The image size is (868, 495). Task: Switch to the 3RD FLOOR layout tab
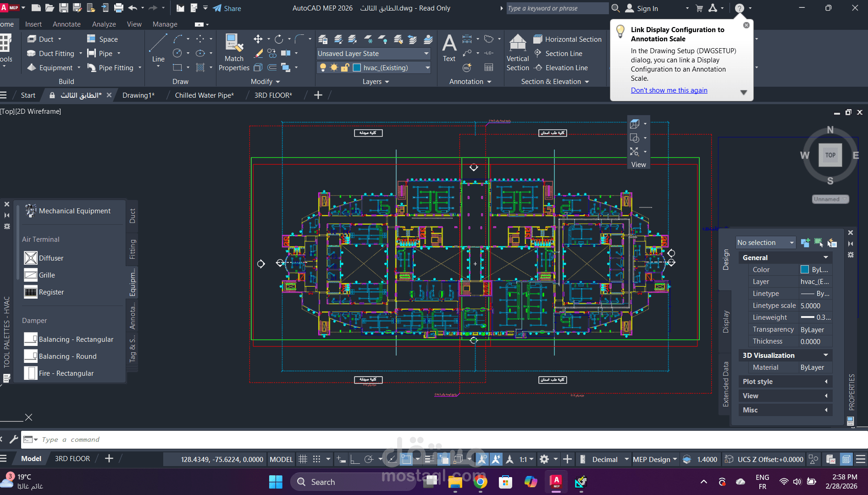(72, 458)
